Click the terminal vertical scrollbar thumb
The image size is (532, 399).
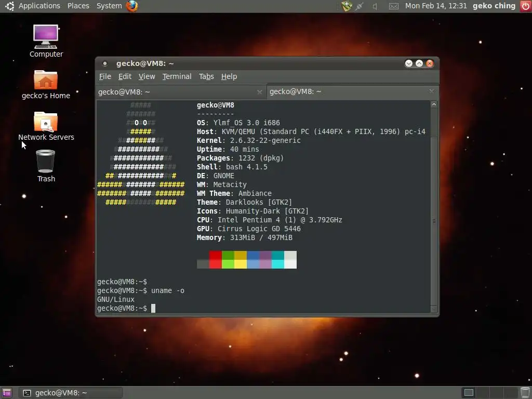(x=434, y=221)
